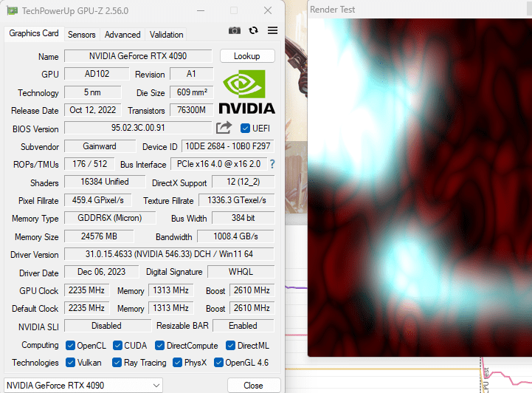Click the Texture Fillrate value 1336.3 GTexel/s
Image resolution: width=532 pixels, height=393 pixels.
coord(236,200)
